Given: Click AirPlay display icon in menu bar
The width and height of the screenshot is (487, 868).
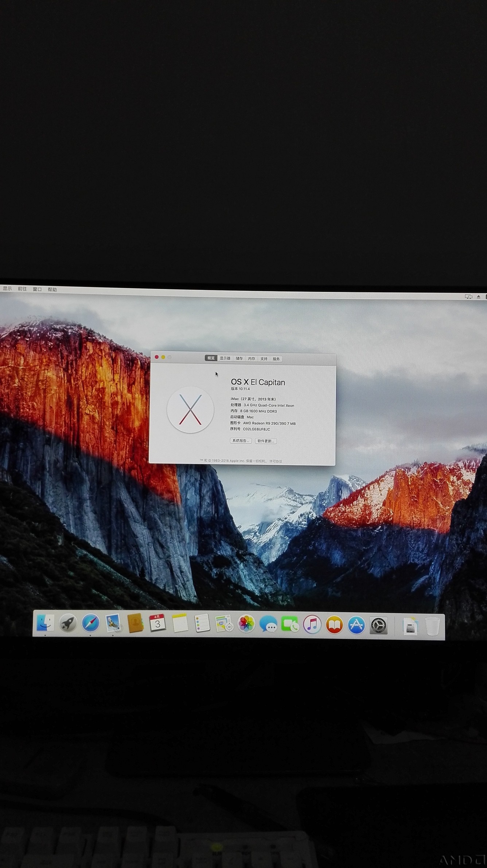Looking at the screenshot, I should (468, 297).
